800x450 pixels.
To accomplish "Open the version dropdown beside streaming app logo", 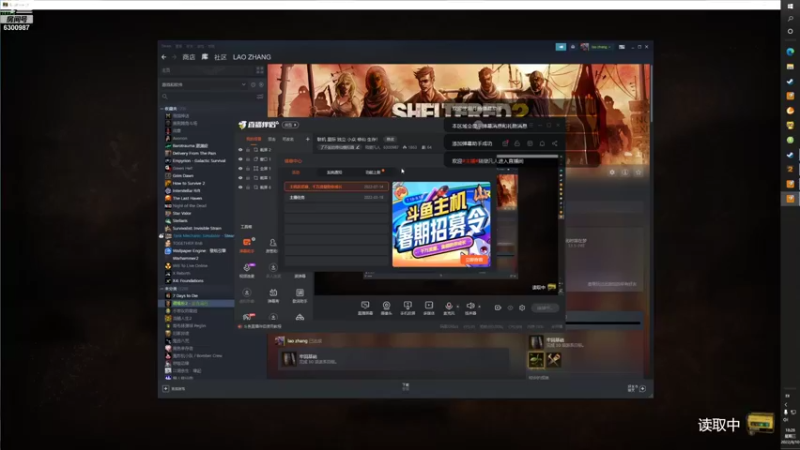I will (291, 125).
